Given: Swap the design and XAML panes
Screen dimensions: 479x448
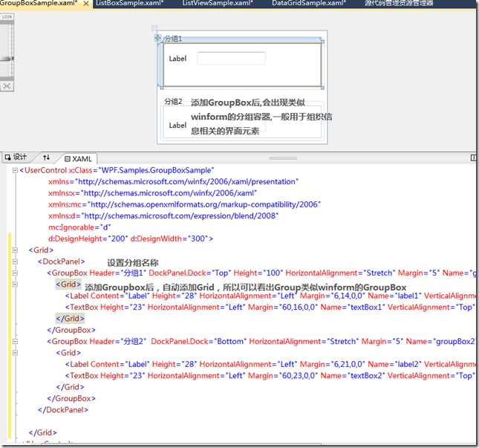Looking at the screenshot, I should click(46, 158).
